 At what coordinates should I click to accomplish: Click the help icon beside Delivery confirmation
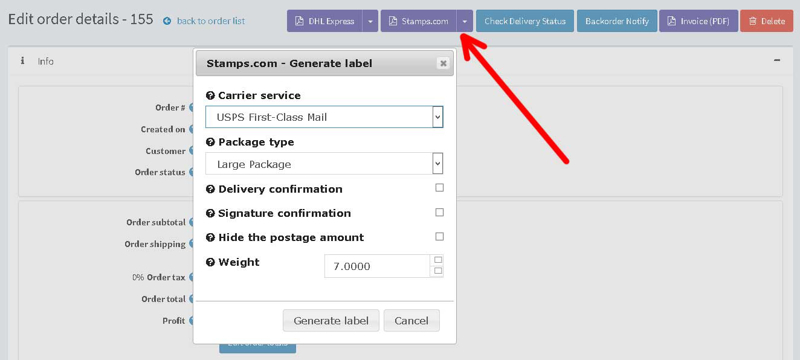click(x=210, y=190)
